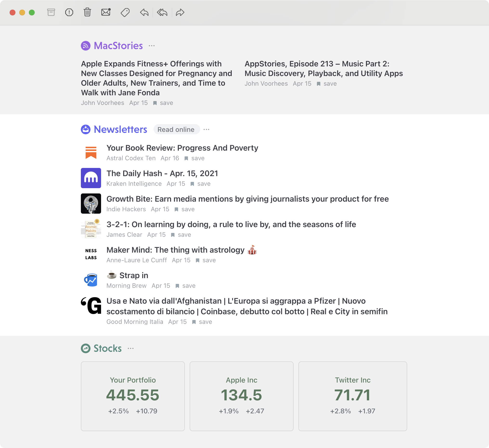This screenshot has height=448, width=489.
Task: Save the Apple Fitness+ article
Action: tap(163, 103)
